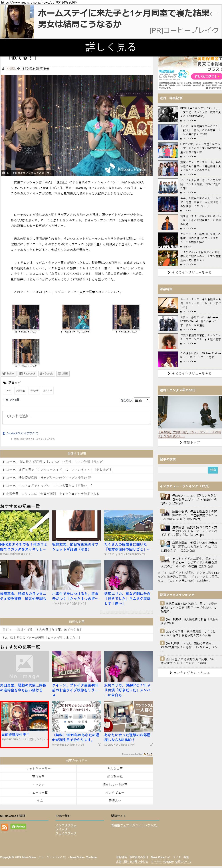Click the 小籔千豊 article tag
Image resolution: width=222 pixels, height=868 pixels.
(20, 391)
